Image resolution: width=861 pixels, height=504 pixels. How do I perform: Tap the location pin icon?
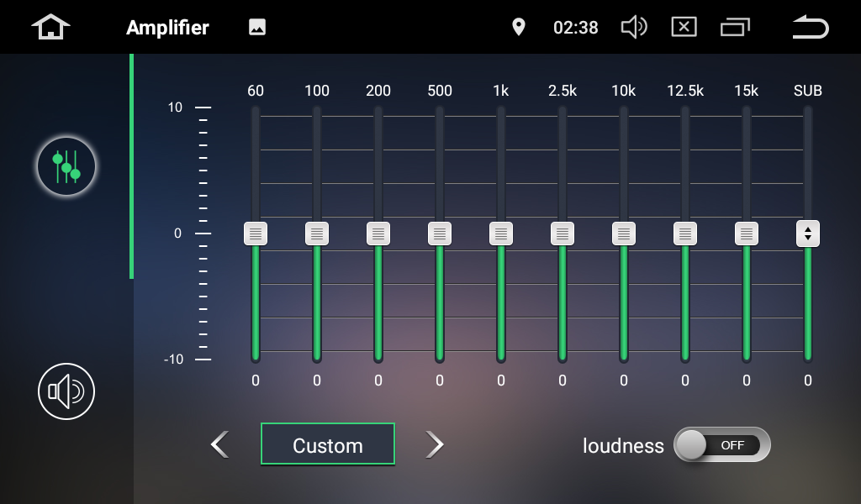click(x=519, y=27)
